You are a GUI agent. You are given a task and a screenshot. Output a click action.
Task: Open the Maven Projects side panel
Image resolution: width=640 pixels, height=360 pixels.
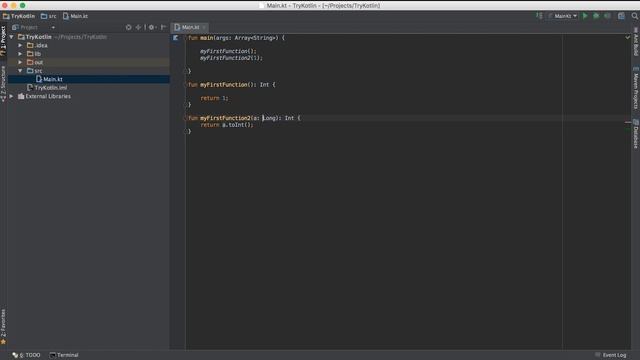(636, 88)
